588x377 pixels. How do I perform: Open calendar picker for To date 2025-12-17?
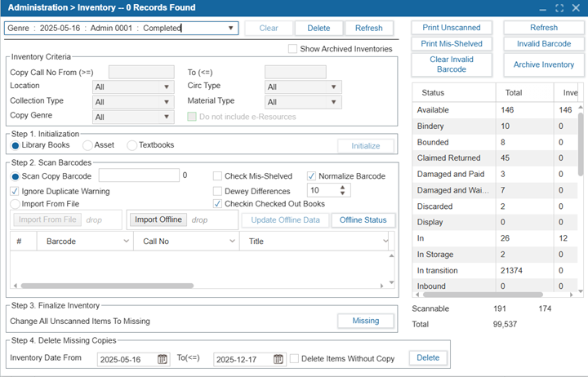[278, 359]
